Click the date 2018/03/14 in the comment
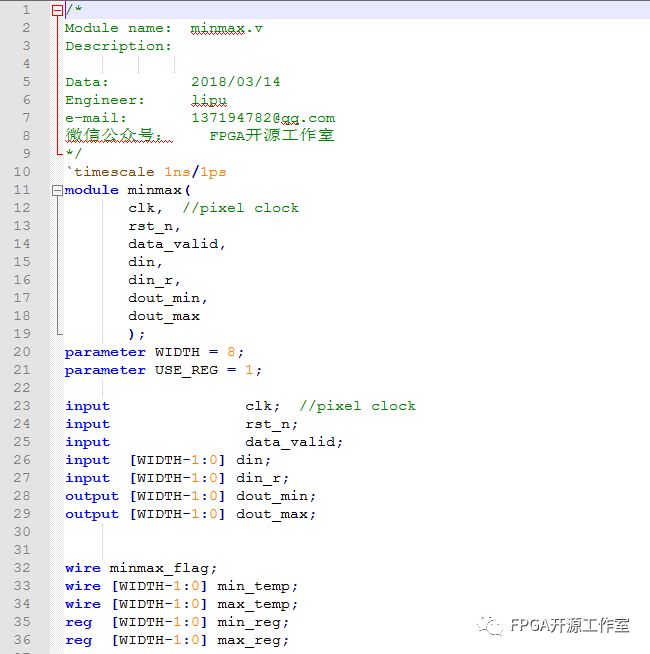This screenshot has height=654, width=650. coord(236,82)
